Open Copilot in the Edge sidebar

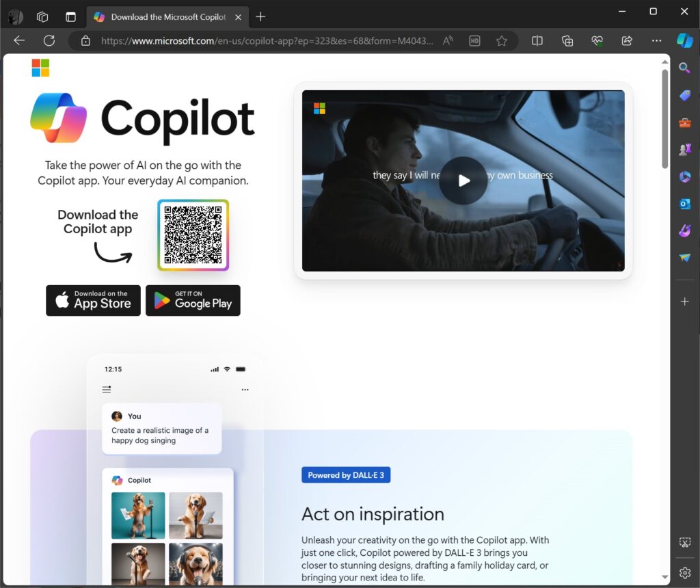pyautogui.click(x=685, y=40)
